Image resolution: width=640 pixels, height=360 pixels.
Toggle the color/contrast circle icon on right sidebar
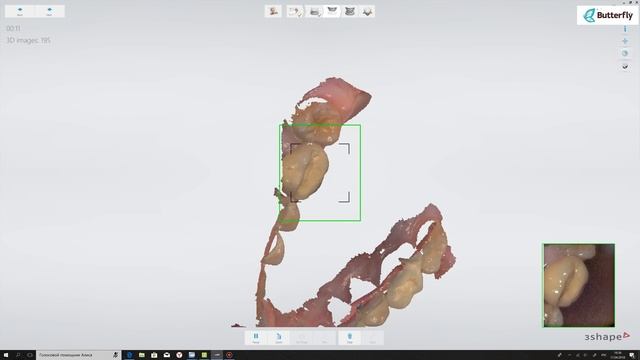tap(625, 53)
